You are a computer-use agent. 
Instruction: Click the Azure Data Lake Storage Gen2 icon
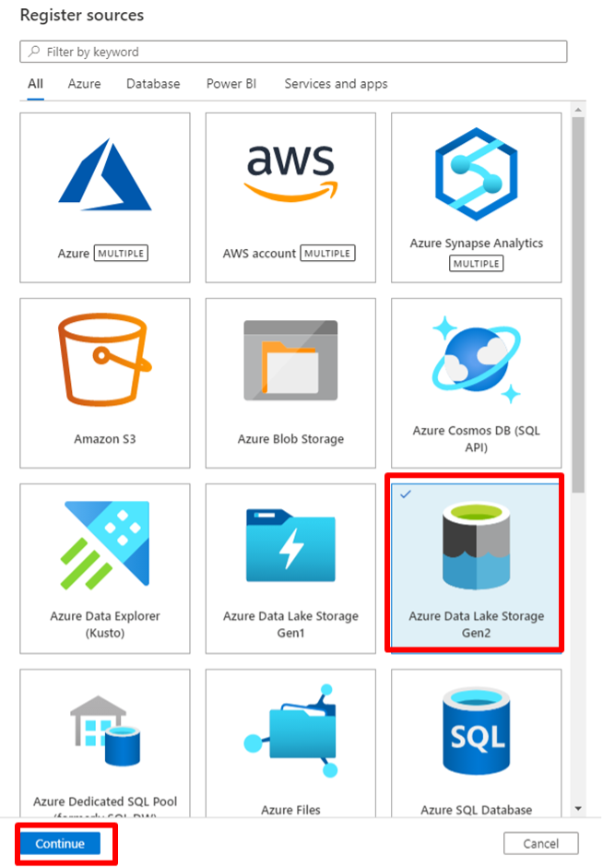click(477, 546)
